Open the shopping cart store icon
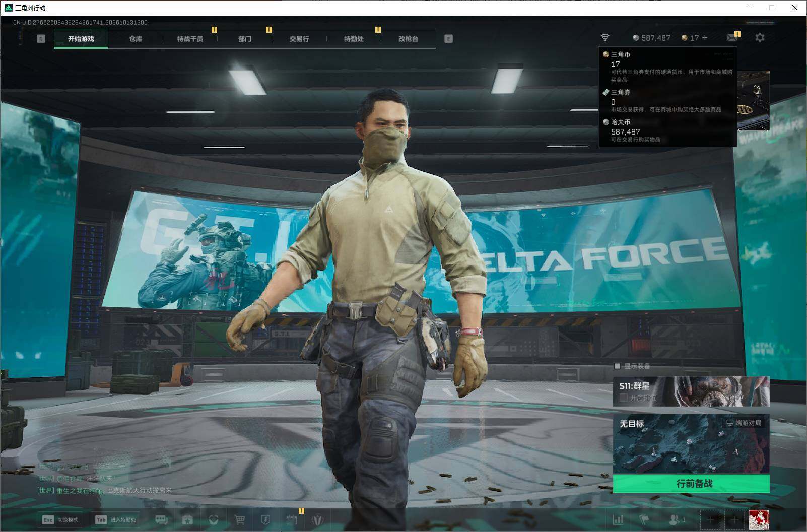Screen dimensions: 807x532 tap(239, 519)
